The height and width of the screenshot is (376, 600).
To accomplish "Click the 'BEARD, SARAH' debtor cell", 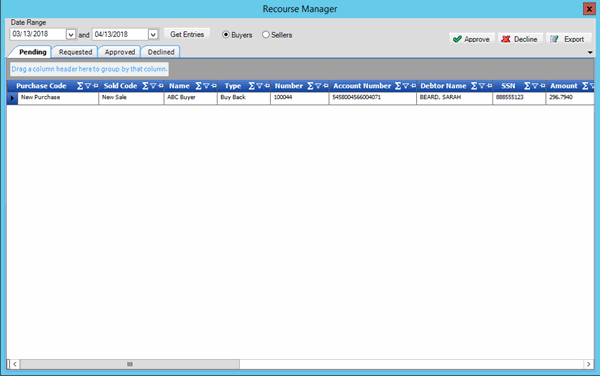I will tap(455, 98).
